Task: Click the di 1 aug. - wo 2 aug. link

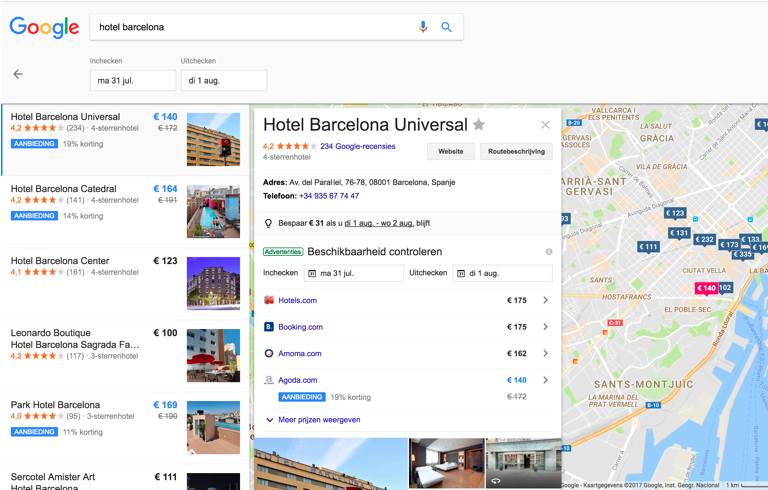Action: tap(379, 223)
